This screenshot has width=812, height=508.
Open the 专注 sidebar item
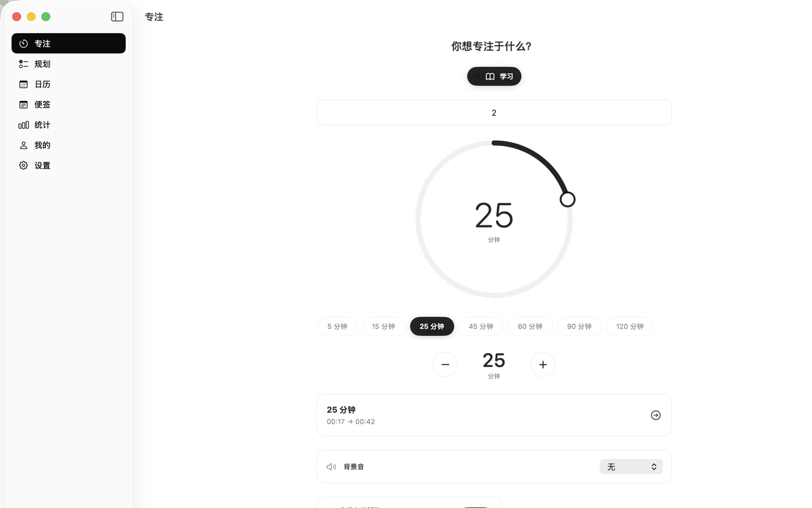coord(69,43)
